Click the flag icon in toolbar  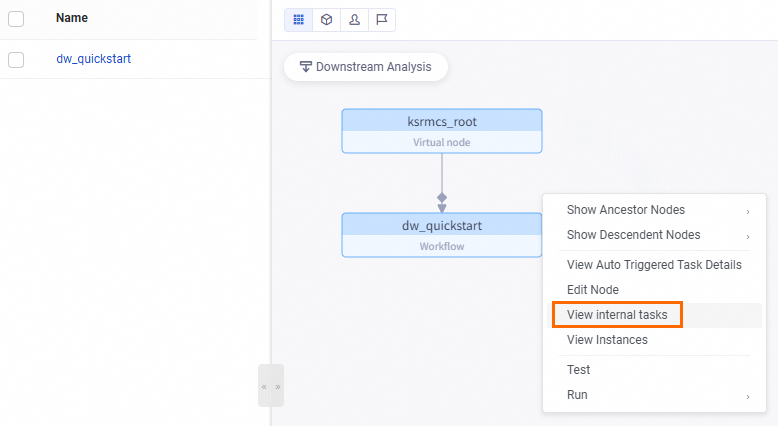382,20
